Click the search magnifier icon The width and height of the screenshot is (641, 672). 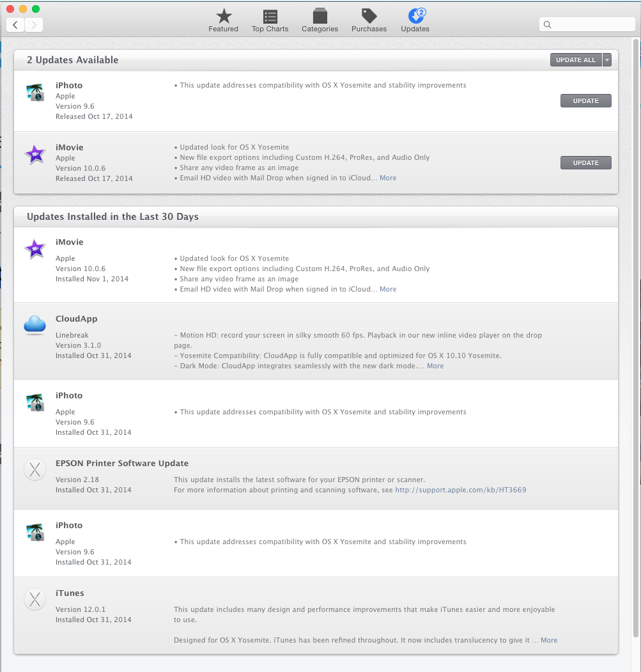547,24
